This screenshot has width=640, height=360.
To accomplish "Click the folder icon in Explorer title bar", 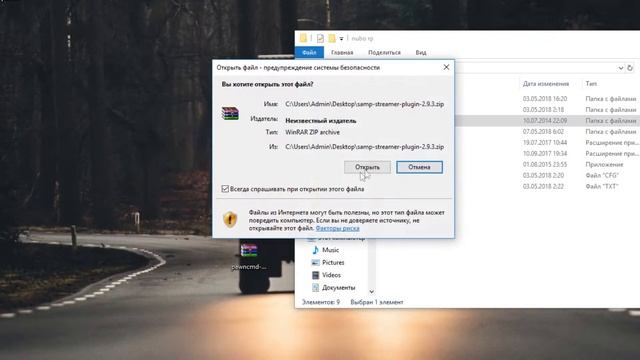I will [303, 38].
